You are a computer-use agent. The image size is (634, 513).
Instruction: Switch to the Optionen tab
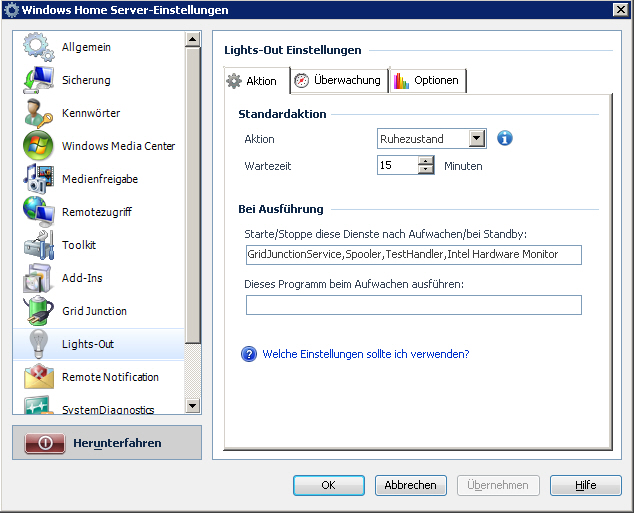[x=428, y=80]
